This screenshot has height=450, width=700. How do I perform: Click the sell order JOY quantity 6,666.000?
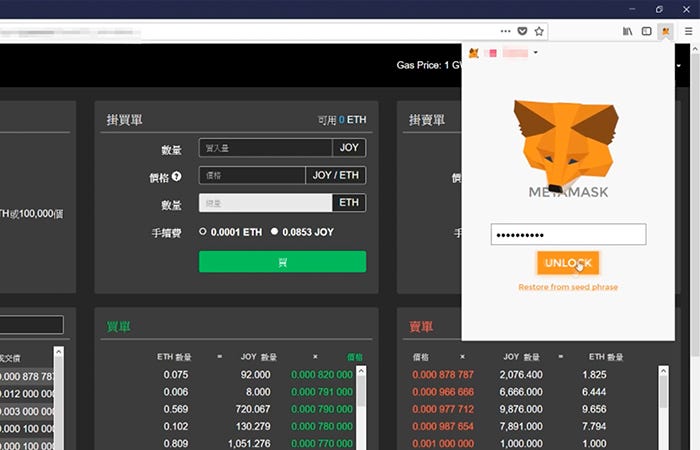(521, 392)
